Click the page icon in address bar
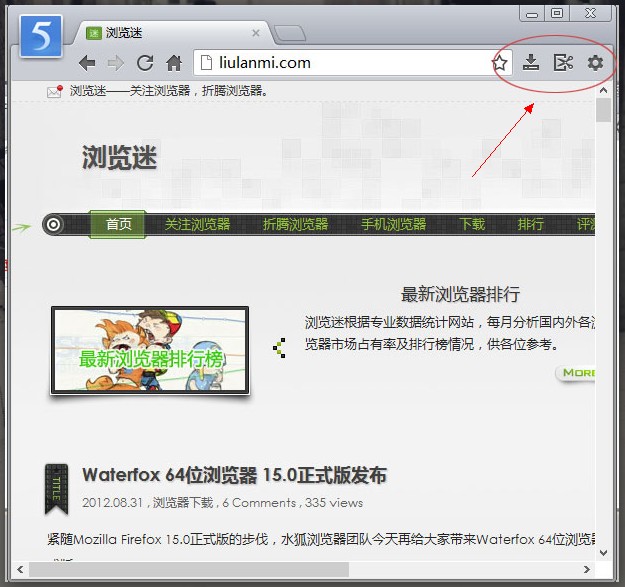This screenshot has height=587, width=625. click(206, 63)
